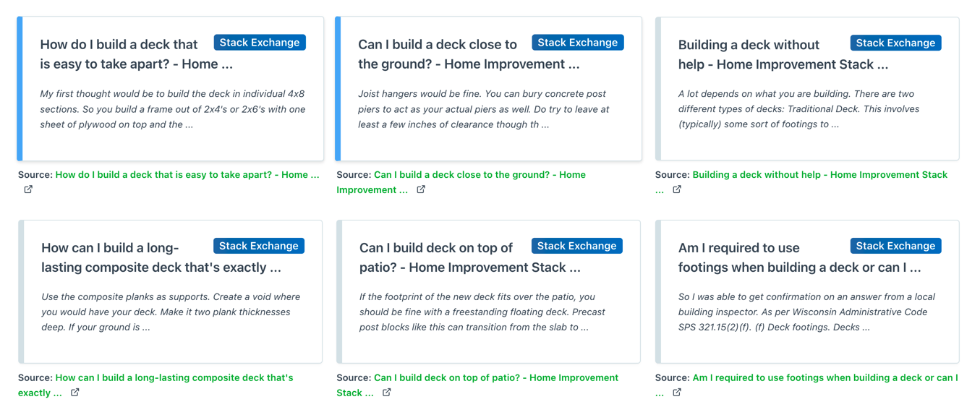Click Stack Exchange badge on deck on patio card
Screen dimensions: 980x415
tap(577, 246)
